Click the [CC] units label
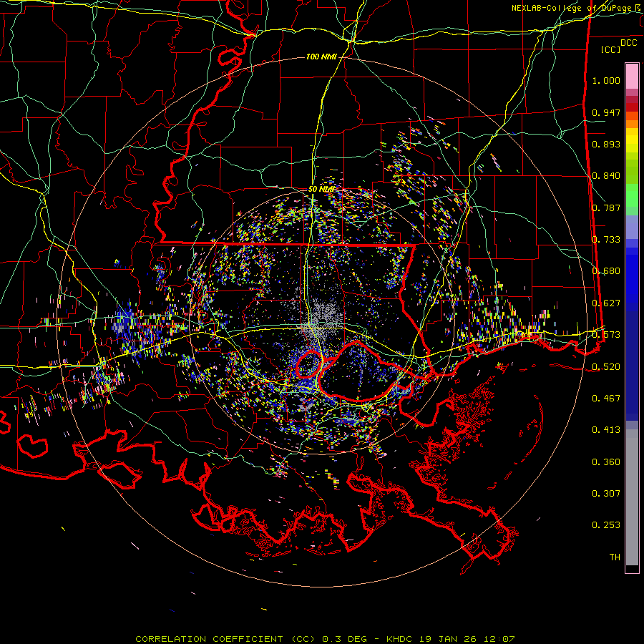The width and height of the screenshot is (644, 644). pos(611,49)
